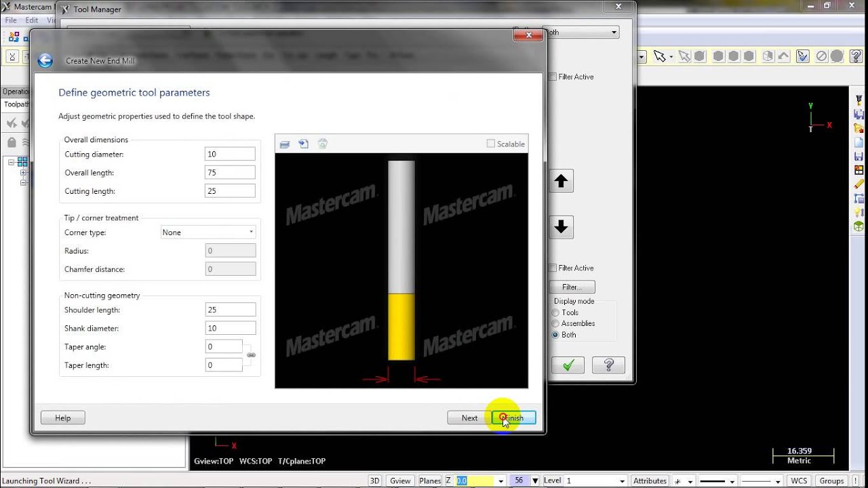This screenshot has width=868, height=488.
Task: Select Both display mode radio
Action: point(555,335)
